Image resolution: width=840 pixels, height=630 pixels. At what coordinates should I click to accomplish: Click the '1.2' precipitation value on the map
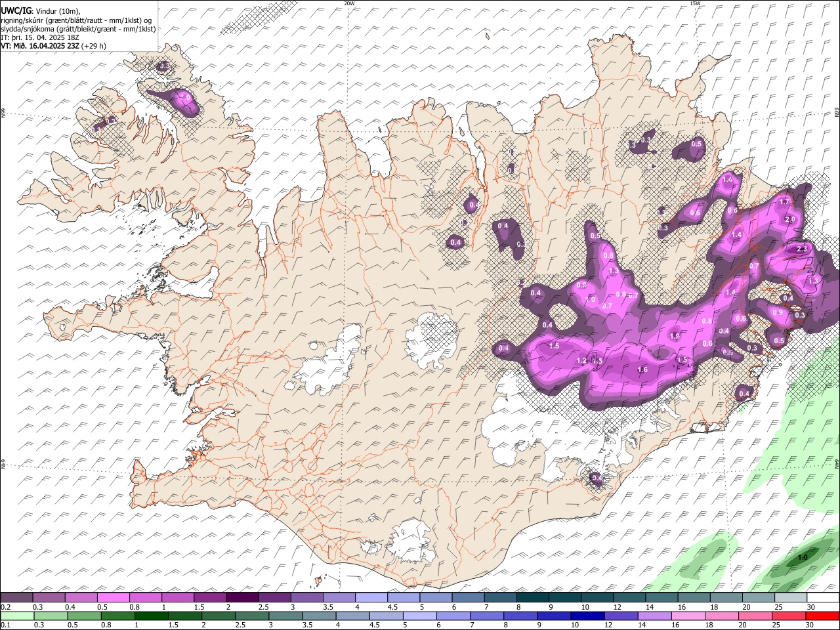581,361
